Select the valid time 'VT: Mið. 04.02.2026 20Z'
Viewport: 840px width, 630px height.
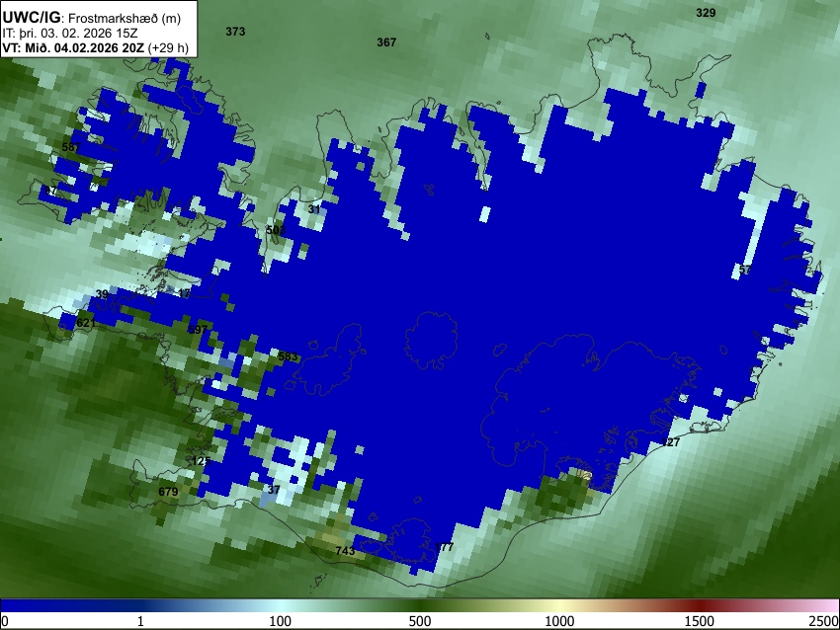(73, 47)
